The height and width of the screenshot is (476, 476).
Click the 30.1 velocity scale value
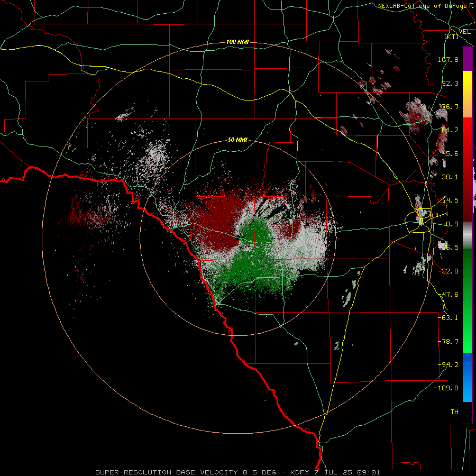click(x=450, y=177)
